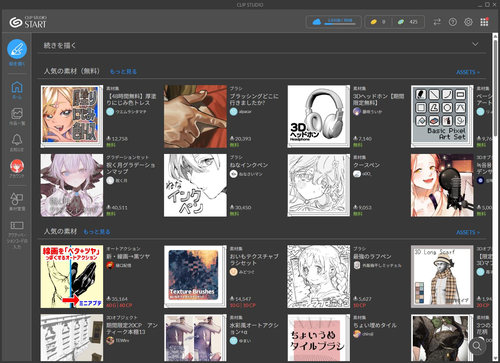500x363 pixels.
Task: Click the 2.63GB/10GB storage progress bar
Action: [x=340, y=24]
